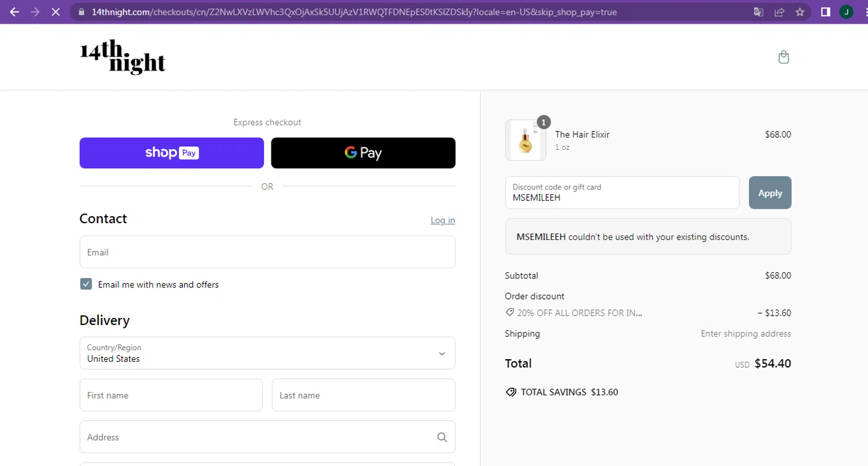868x466 pixels.
Task: Uncheck Email me with news and offers
Action: coord(86,284)
